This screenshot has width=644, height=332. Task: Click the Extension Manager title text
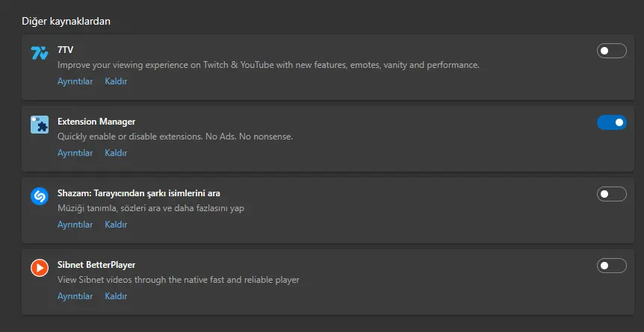[96, 122]
